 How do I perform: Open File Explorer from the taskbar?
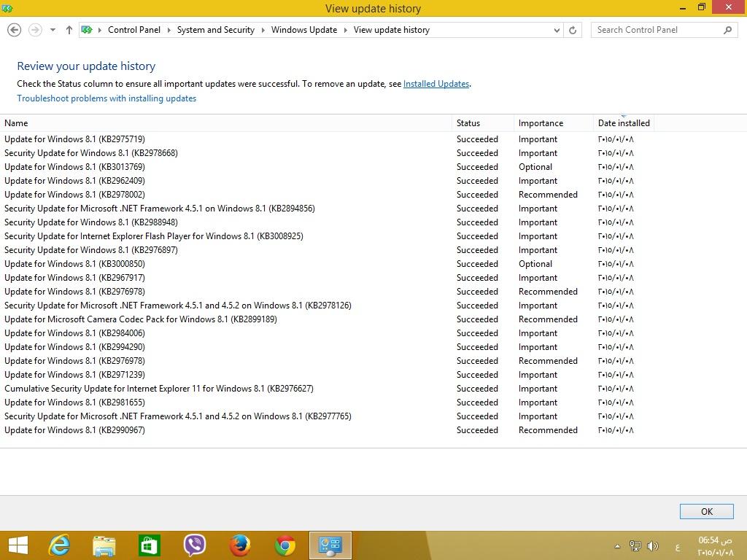[104, 545]
